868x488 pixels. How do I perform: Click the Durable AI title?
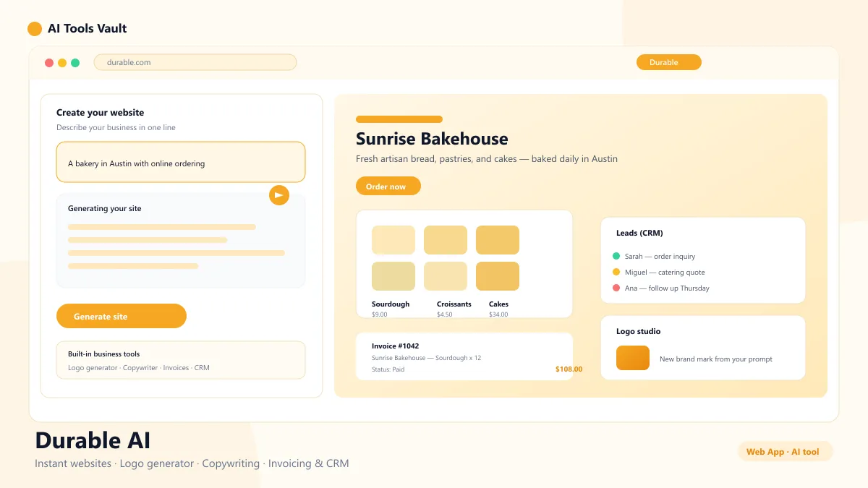93,440
